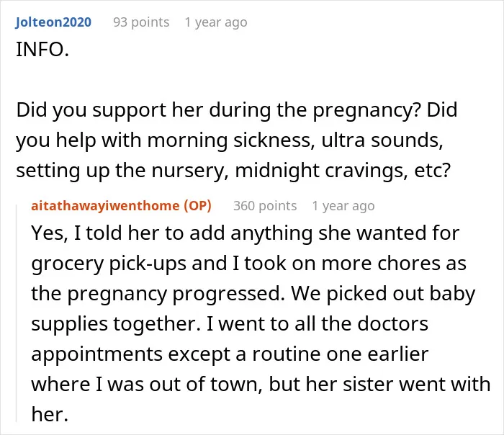The height and width of the screenshot is (435, 504).
Task: Select the line mentioning grocery pick-ups
Action: pos(249,264)
